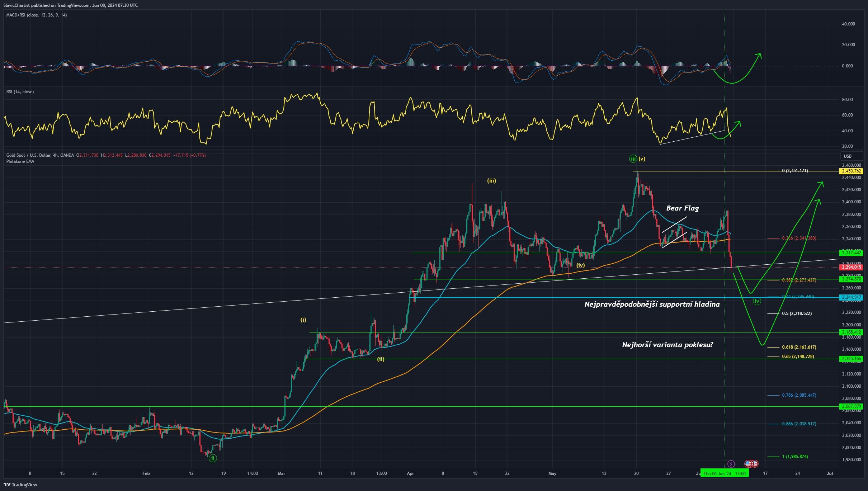Select the yellow (ii) wave label
The height and width of the screenshot is (491, 868).
click(x=381, y=359)
